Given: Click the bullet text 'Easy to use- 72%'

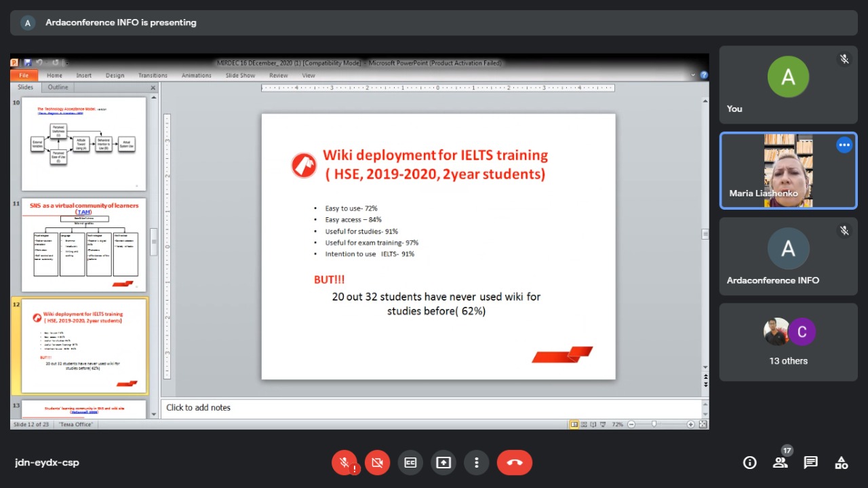Looking at the screenshot, I should 351,208.
